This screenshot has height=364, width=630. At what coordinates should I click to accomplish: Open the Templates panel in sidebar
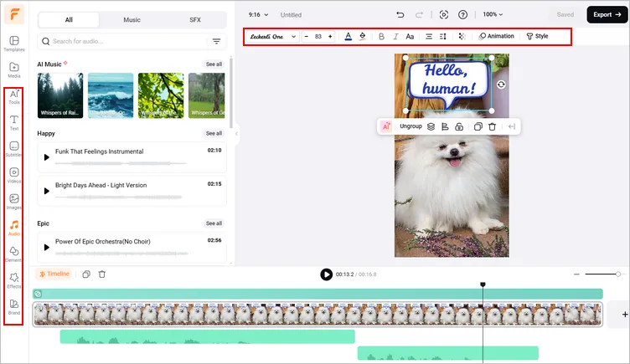click(14, 44)
